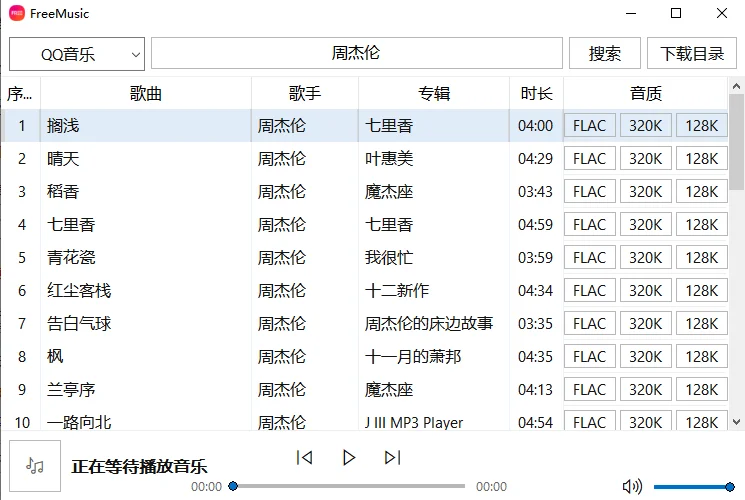The height and width of the screenshot is (500, 745).
Task: Click the 音质 column header
Action: pyautogui.click(x=646, y=94)
